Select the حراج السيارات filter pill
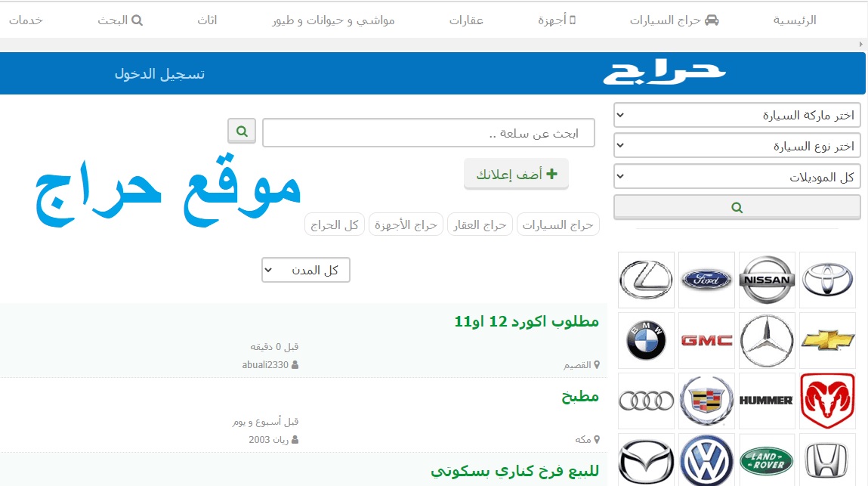 pyautogui.click(x=558, y=224)
